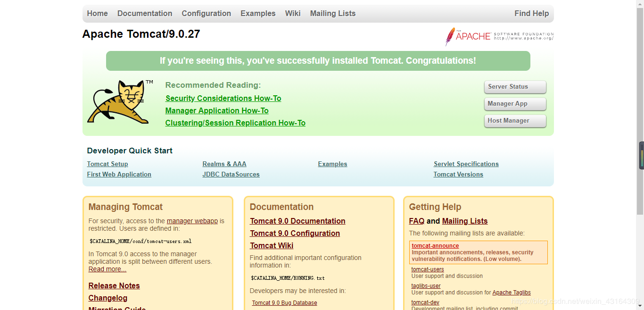This screenshot has height=310, width=644.
Task: Click the Tomcat cat logo image
Action: [x=120, y=102]
